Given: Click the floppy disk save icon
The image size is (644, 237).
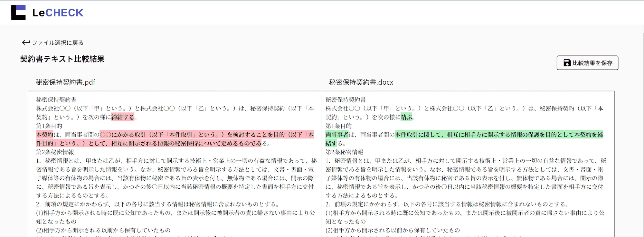Looking at the screenshot, I should (567, 63).
